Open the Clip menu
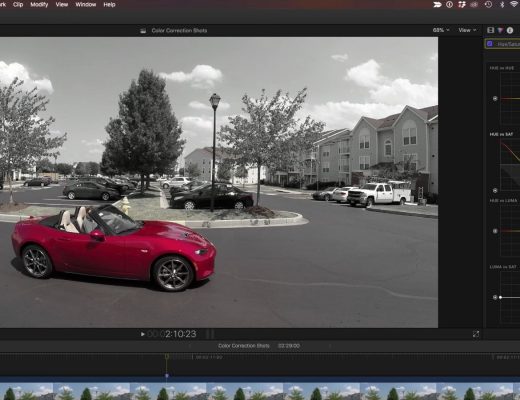 tap(18, 4)
